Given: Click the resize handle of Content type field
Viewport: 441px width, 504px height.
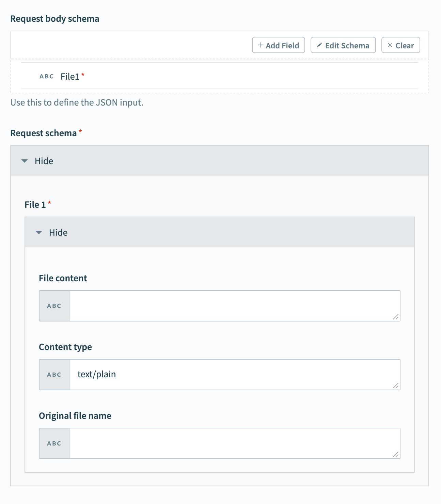Looking at the screenshot, I should (396, 386).
